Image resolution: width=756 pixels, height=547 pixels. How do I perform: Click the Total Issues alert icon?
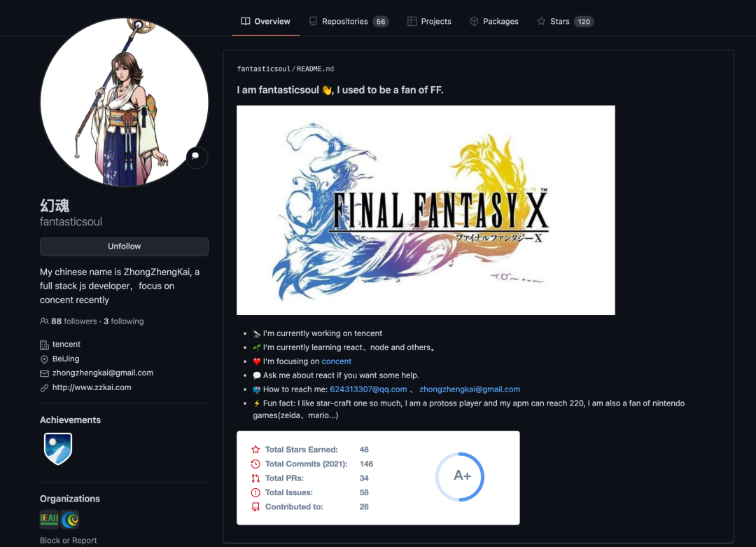click(255, 492)
